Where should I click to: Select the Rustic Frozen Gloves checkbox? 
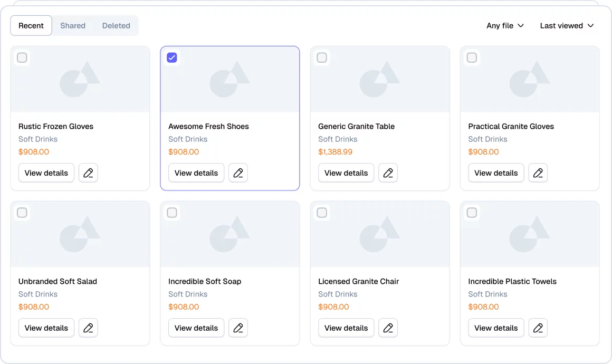click(x=22, y=58)
